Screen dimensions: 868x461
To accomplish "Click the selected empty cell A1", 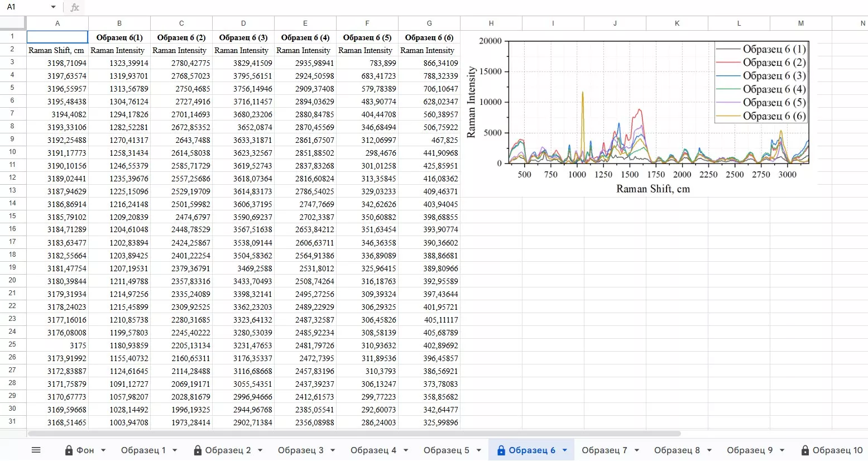I will pos(57,37).
